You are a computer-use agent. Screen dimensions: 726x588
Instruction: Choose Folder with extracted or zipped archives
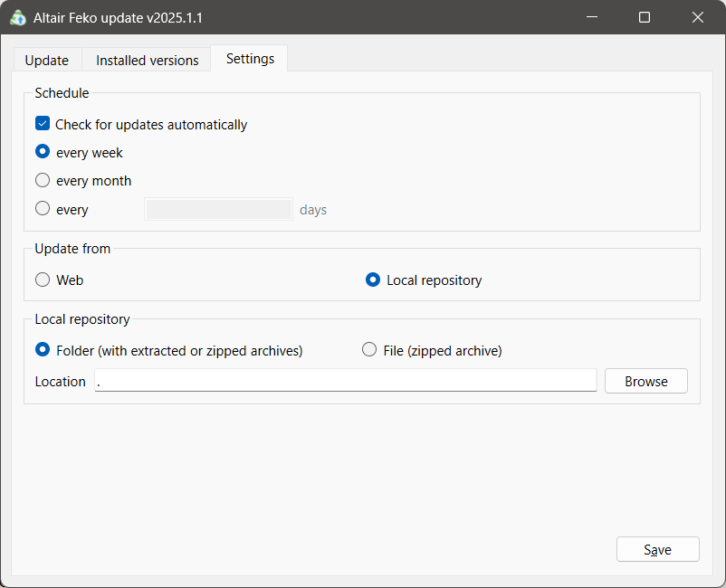coord(43,349)
